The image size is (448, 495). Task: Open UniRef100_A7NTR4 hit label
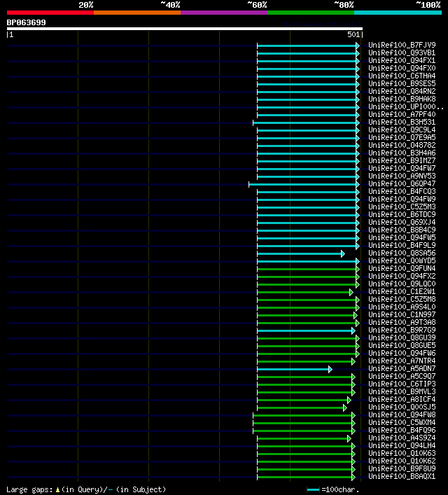pyautogui.click(x=402, y=361)
